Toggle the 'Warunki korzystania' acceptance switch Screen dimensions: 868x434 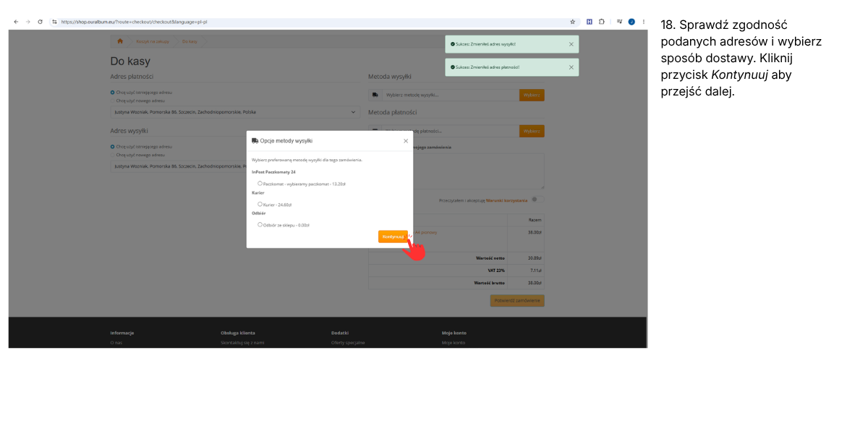[x=537, y=200]
